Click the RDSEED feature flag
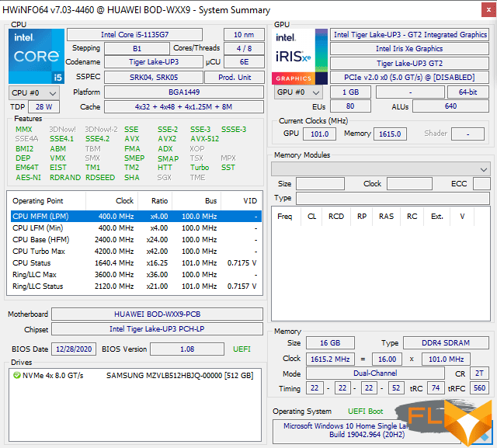This screenshot has width=497, height=448. pyautogui.click(x=100, y=178)
